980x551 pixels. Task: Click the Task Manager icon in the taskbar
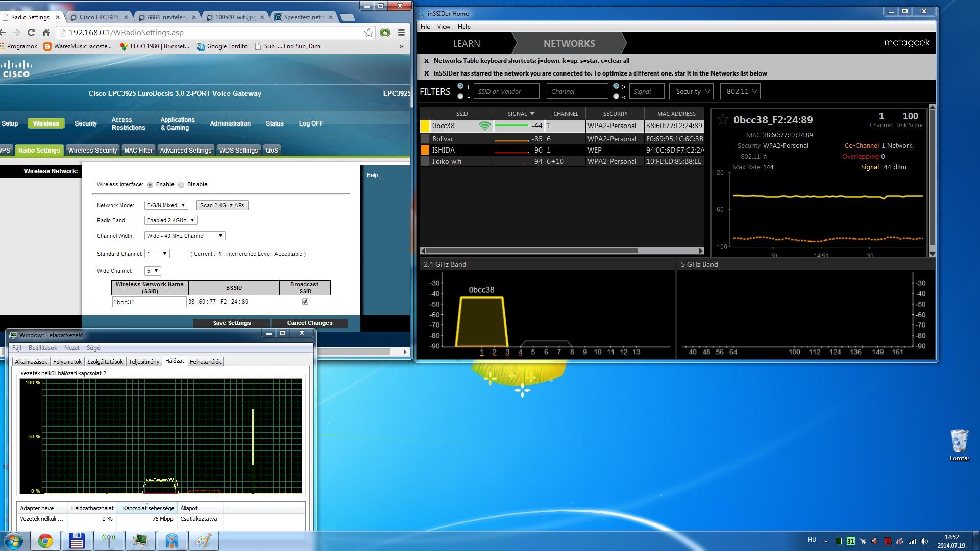[140, 541]
